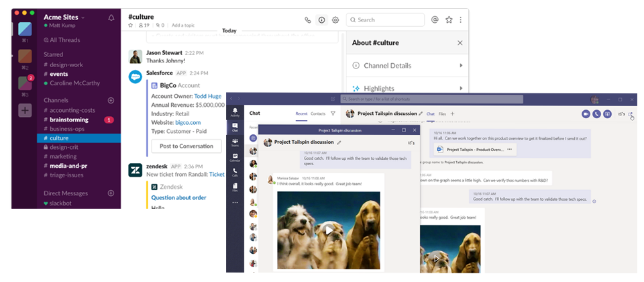Viewport: 644px width, 282px height.
Task: Open Acme Sites workspace menu
Action: tap(64, 17)
